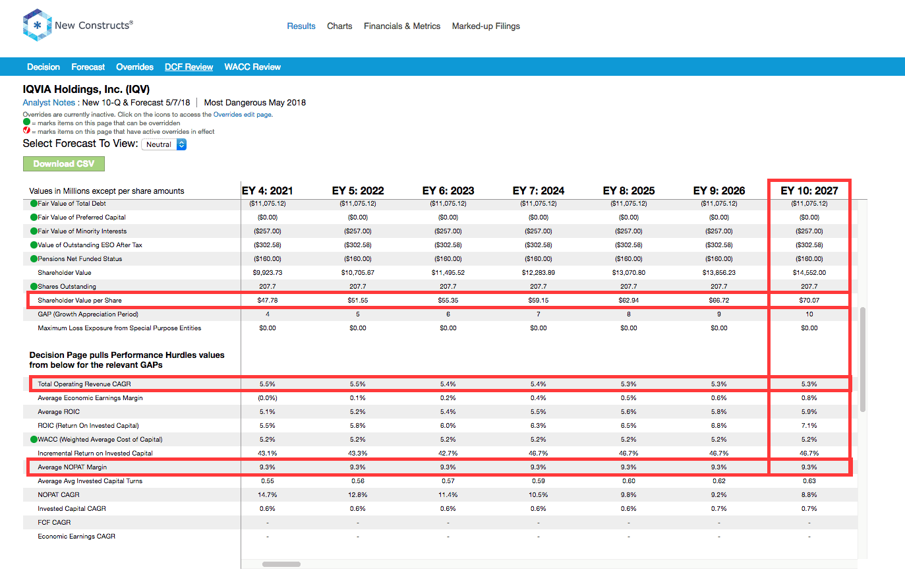The image size is (905, 588).
Task: Click the Shareholder Value row label
Action: (65, 272)
